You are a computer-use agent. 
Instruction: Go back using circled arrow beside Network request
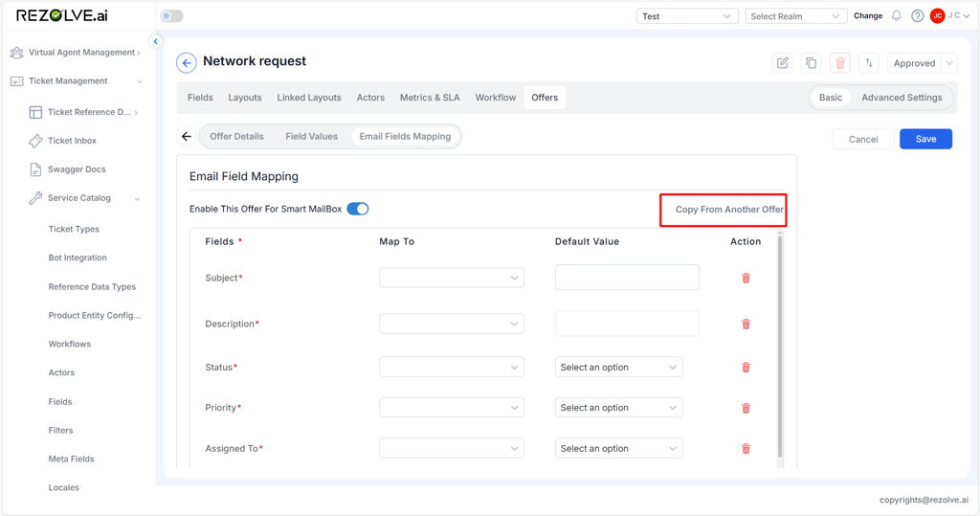point(187,63)
